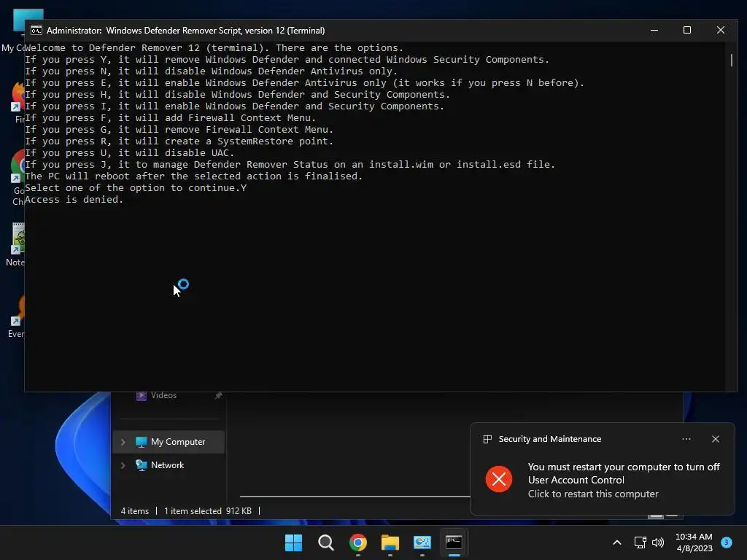Click the Explorer horizontal scrollbar

point(355,496)
